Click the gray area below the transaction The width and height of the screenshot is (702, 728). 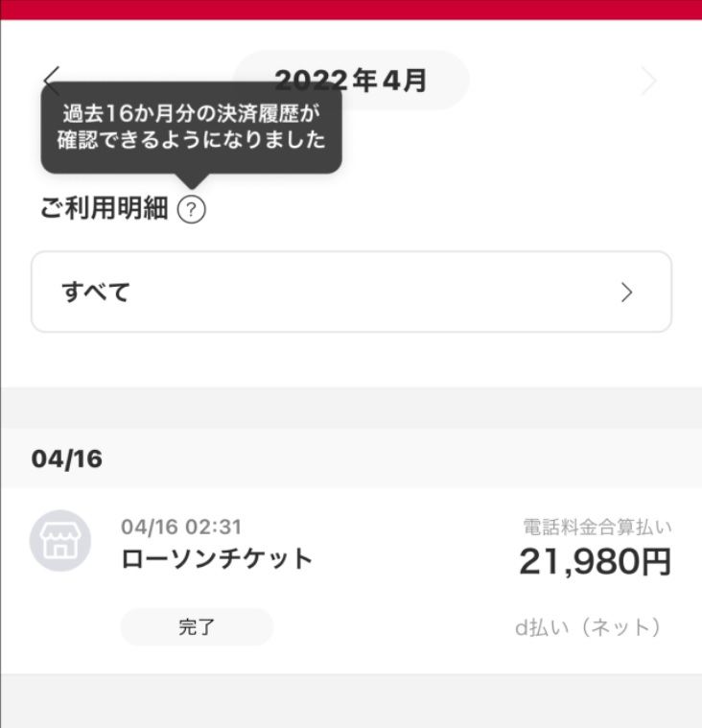(x=351, y=701)
